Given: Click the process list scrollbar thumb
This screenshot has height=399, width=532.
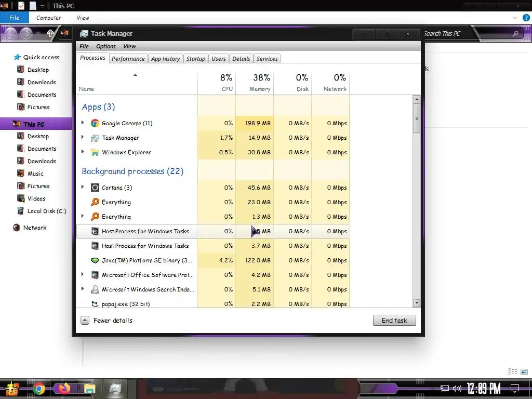Looking at the screenshot, I should click(x=417, y=118).
